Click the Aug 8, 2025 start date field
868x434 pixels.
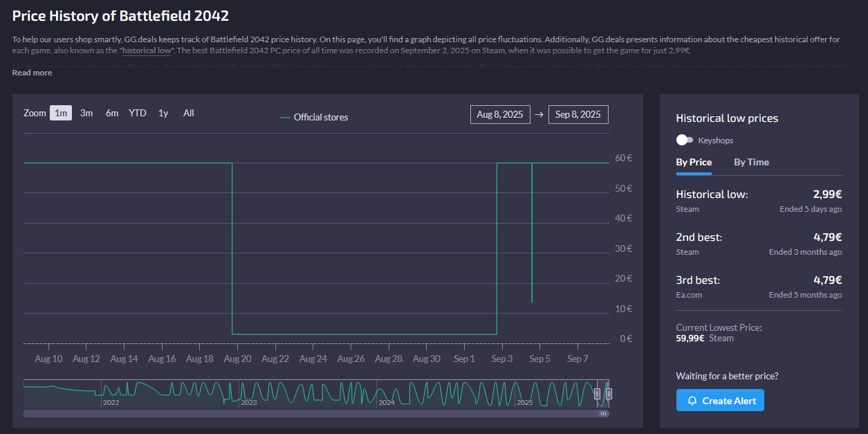coord(501,115)
